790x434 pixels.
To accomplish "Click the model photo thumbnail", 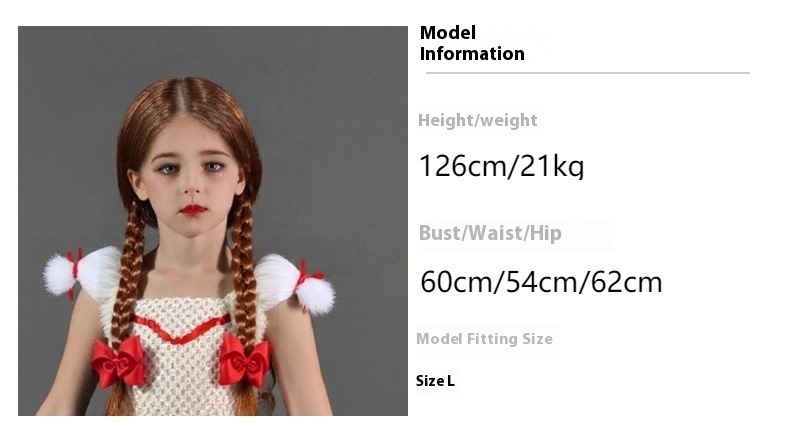I will (x=213, y=221).
